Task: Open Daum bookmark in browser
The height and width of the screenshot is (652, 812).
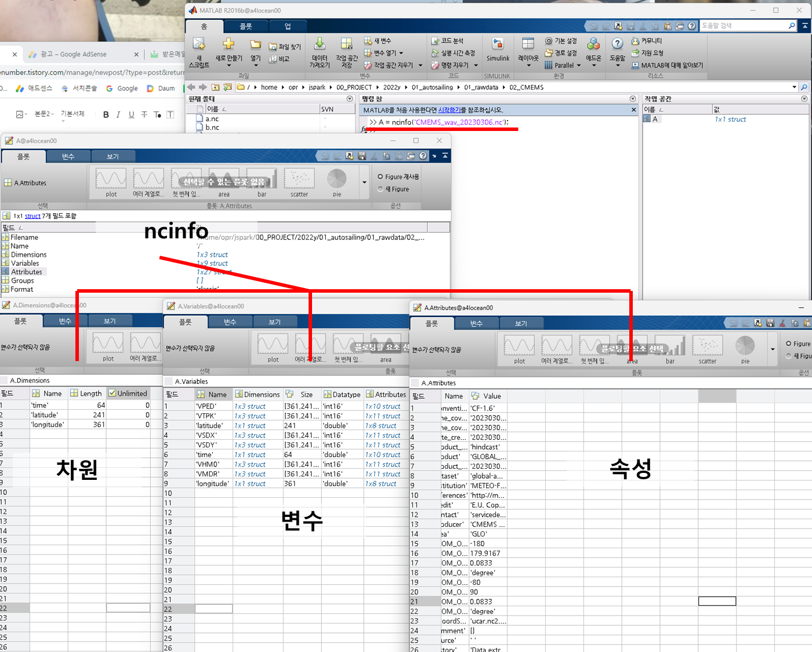Action: click(161, 89)
